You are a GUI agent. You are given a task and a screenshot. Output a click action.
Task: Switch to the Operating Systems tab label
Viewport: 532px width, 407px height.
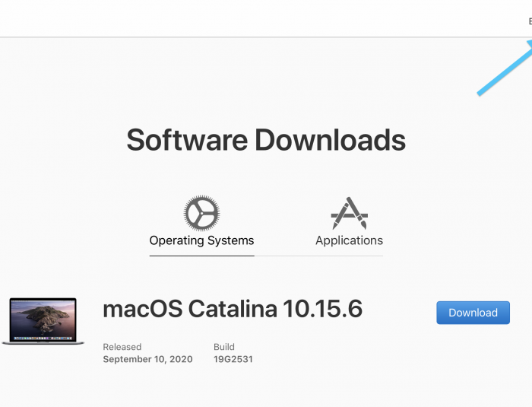pyautogui.click(x=201, y=240)
